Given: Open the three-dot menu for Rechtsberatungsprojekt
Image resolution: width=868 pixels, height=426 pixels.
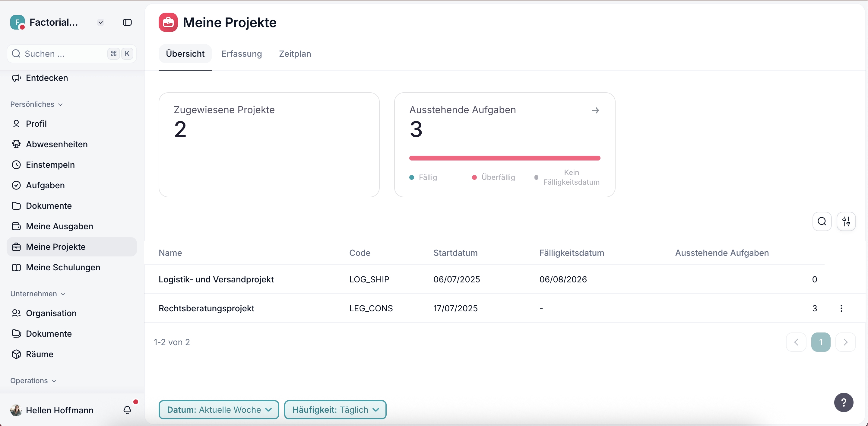Looking at the screenshot, I should pos(841,308).
